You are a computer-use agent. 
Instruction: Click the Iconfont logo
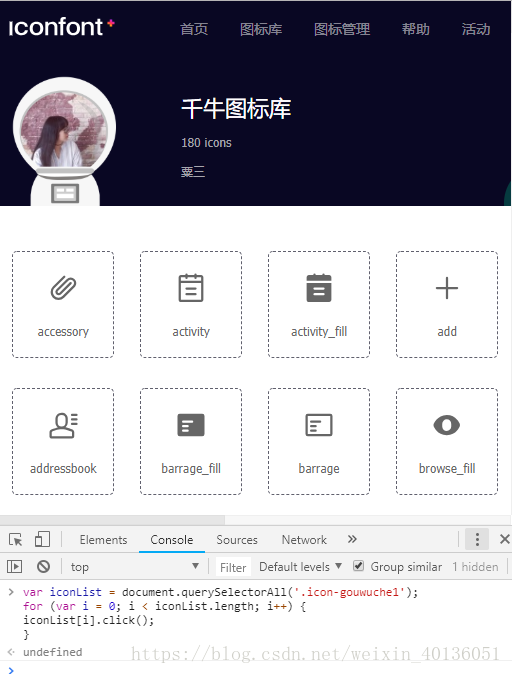pos(61,27)
